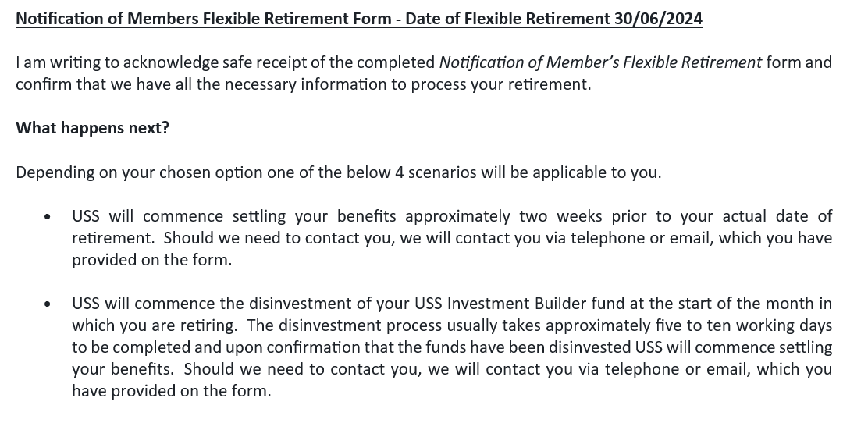Viewport: 868px width, 423px height.
Task: Click the date 30/06/2024 in the title
Action: pos(658,18)
